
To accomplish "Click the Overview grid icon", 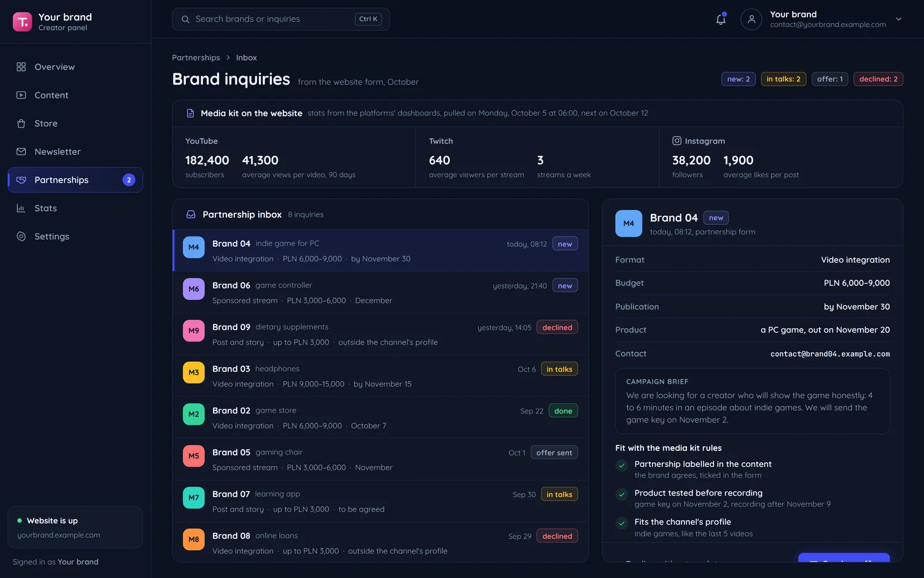I will [x=21, y=67].
